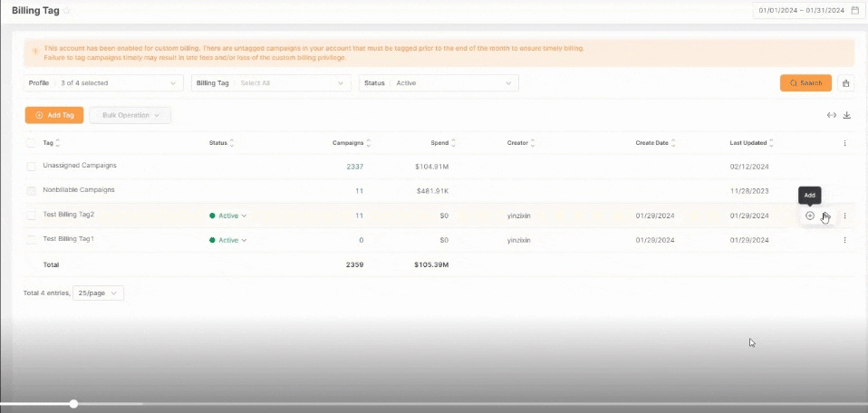Sort the table by Campaigns column

368,143
